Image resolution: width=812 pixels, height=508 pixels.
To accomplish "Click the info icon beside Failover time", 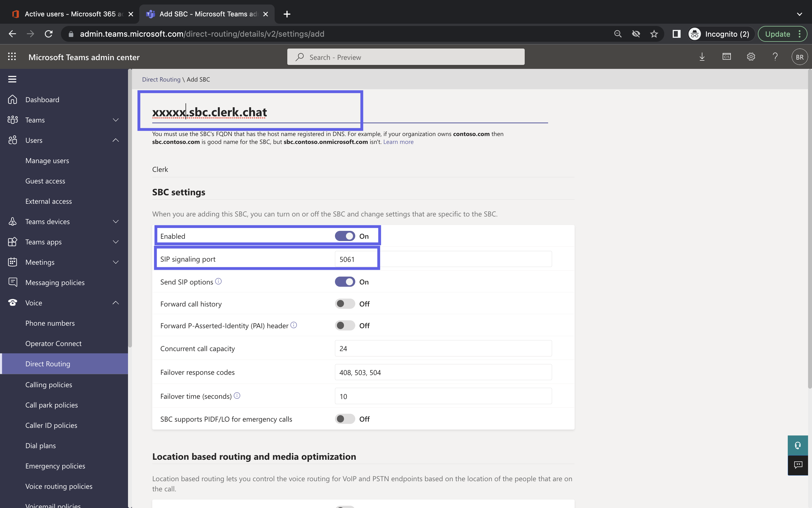I will click(x=237, y=395).
